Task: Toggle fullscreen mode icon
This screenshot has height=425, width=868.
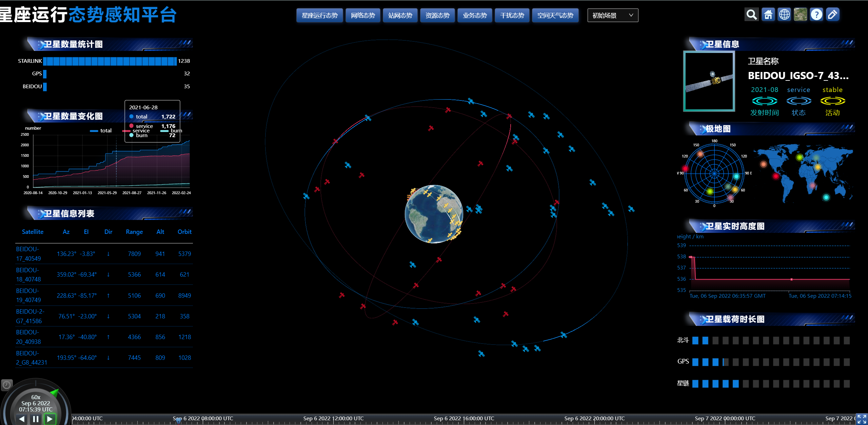Action: [x=862, y=419]
